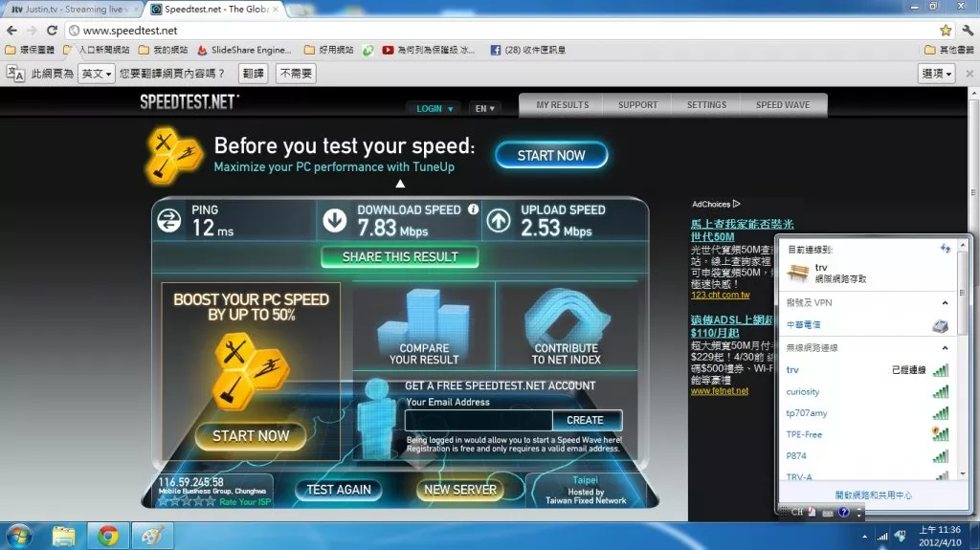Image resolution: width=980 pixels, height=550 pixels.
Task: Click the upload arrow circle icon
Action: click(x=499, y=220)
